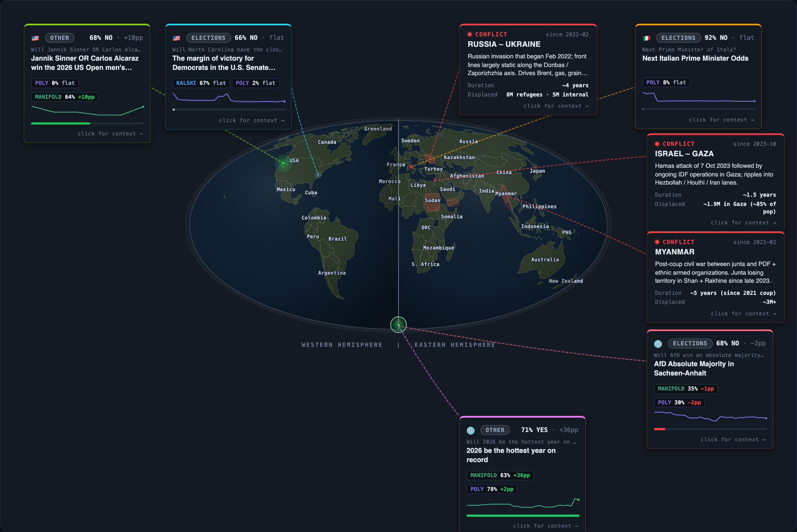Click POLY 78% +2pp source chip
The height and width of the screenshot is (532, 797).
click(492, 489)
